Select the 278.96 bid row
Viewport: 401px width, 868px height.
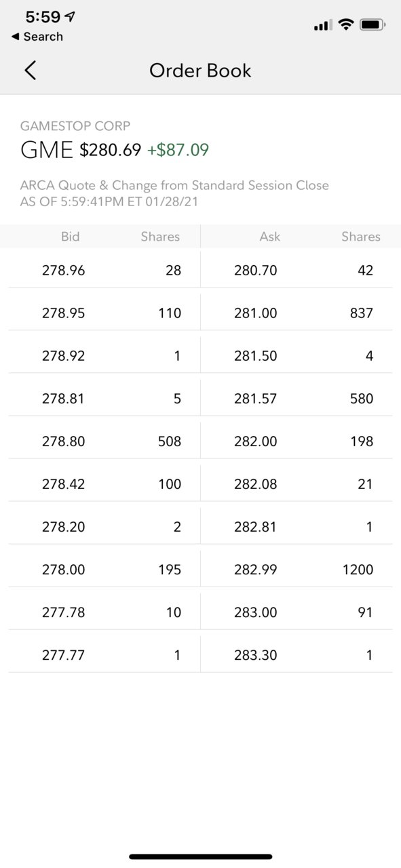[x=104, y=270]
